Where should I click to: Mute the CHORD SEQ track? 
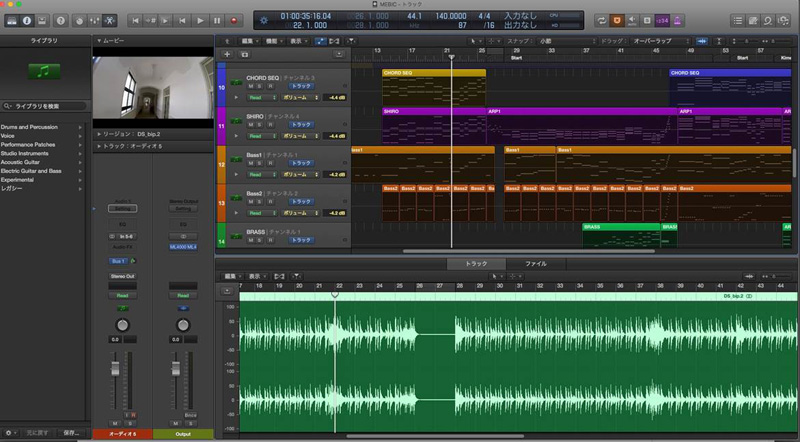(251, 87)
